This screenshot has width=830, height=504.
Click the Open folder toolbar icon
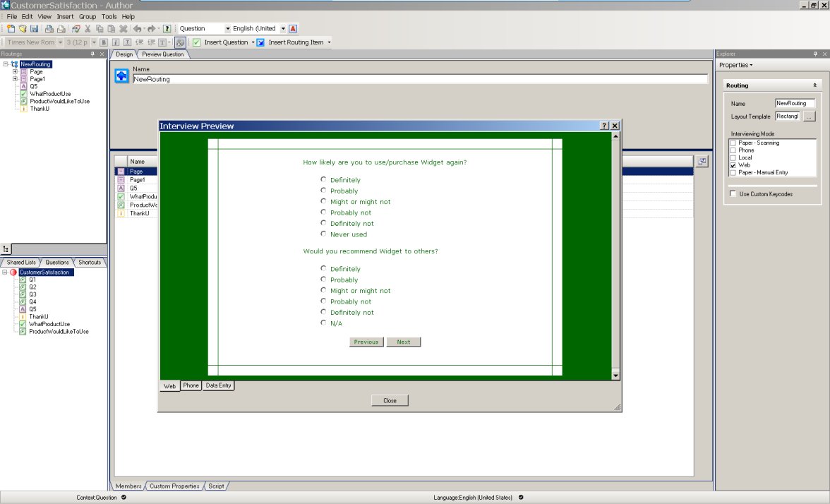tap(23, 28)
